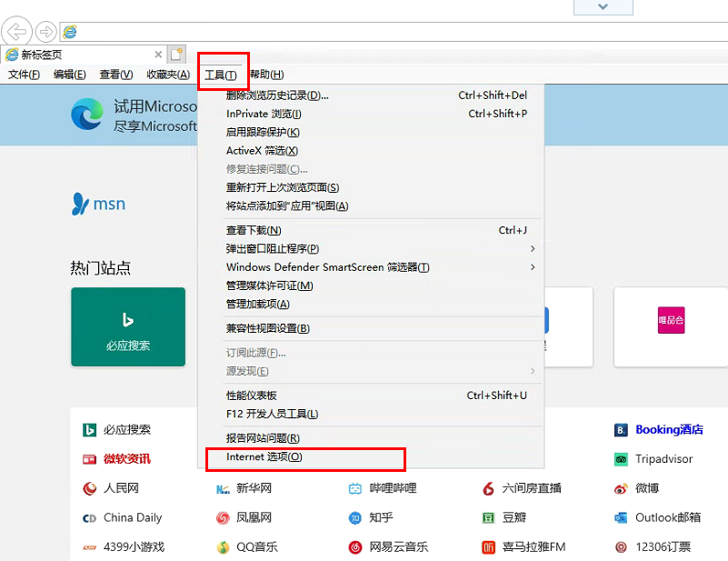Click the browser Forward arrow button
Image resolution: width=728 pixels, height=561 pixels.
pos(46,32)
